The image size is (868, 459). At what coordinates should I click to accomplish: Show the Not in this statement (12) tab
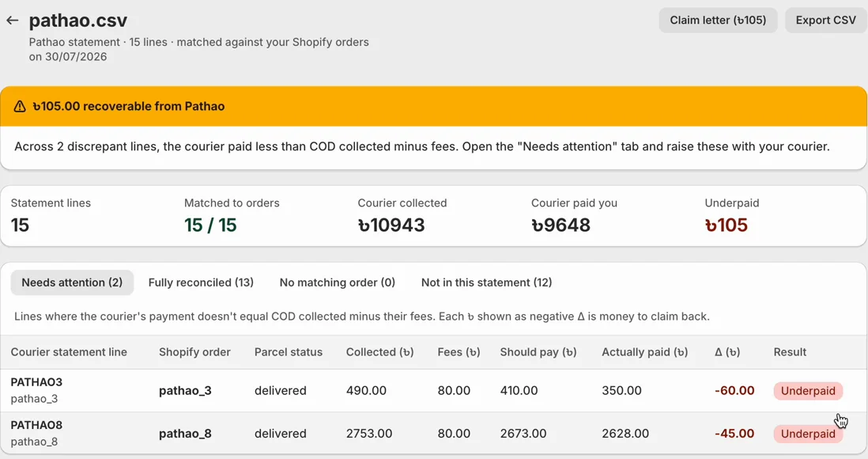click(487, 283)
